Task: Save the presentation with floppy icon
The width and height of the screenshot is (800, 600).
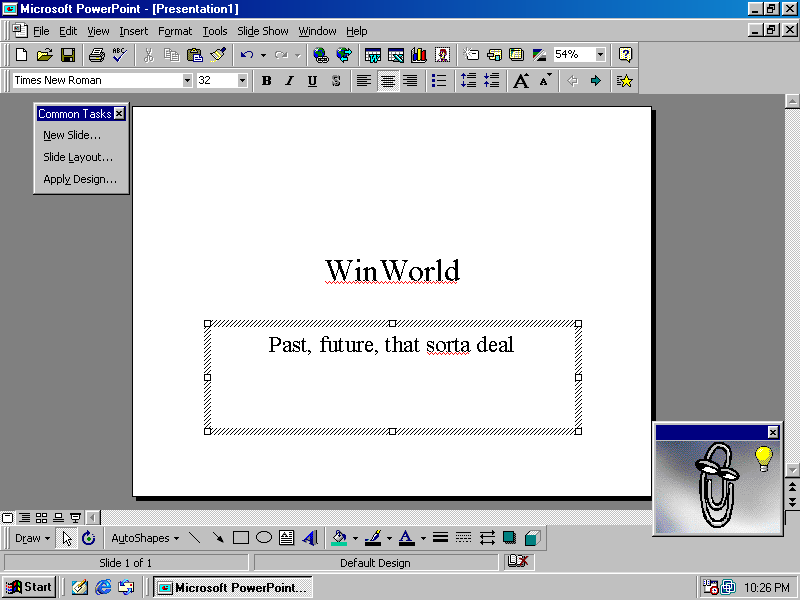Action: pyautogui.click(x=68, y=55)
